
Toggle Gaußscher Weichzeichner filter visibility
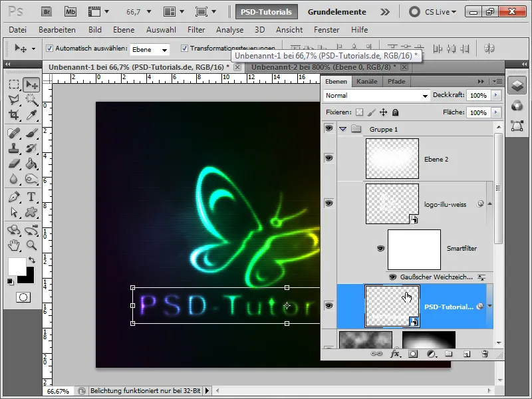click(x=392, y=277)
